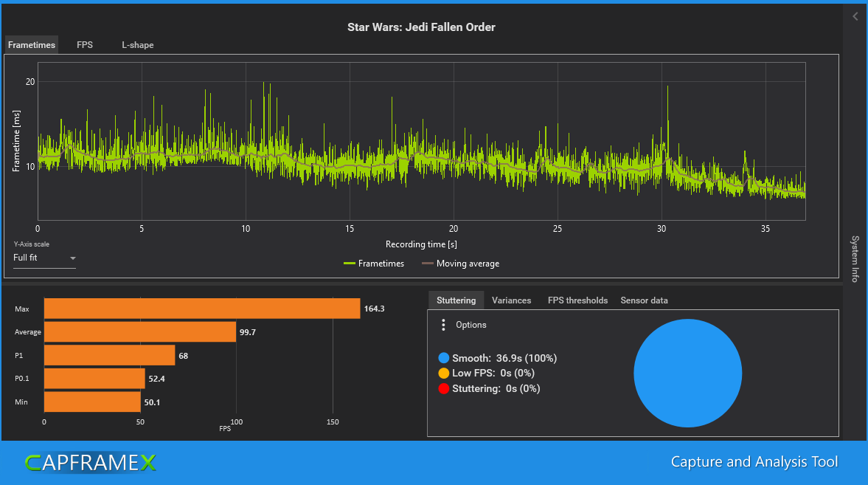Click the Max FPS orange bar
Viewport: 868px width, 485px height.
point(202,309)
